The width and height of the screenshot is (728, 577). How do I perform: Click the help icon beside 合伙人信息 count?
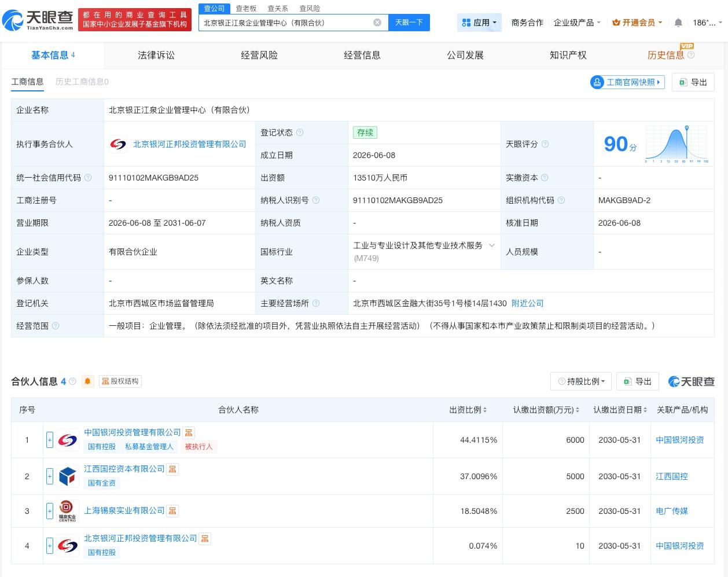pyautogui.click(x=72, y=381)
